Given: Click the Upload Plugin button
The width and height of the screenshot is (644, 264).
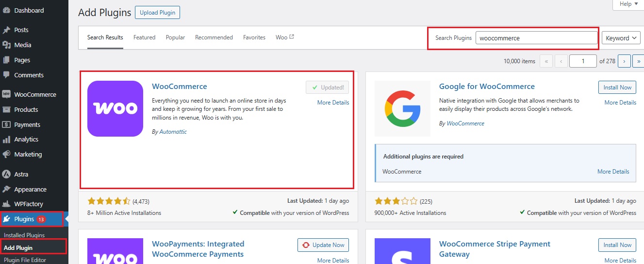Looking at the screenshot, I should click(158, 13).
